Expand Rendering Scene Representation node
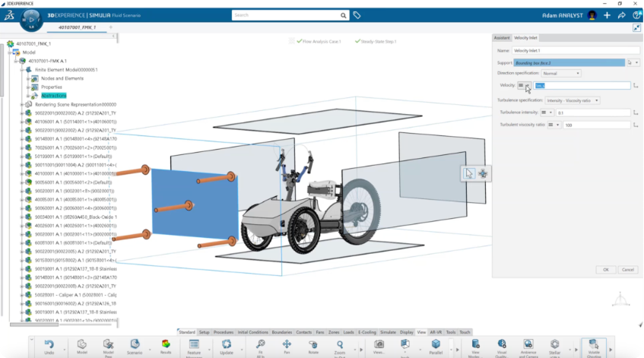This screenshot has height=358, width=644. [22, 105]
